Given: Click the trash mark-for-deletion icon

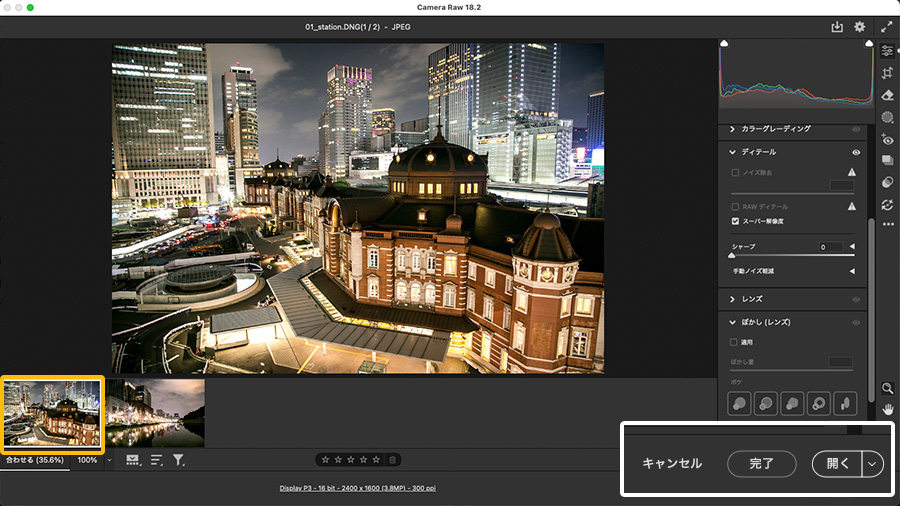Looking at the screenshot, I should pyautogui.click(x=393, y=460).
